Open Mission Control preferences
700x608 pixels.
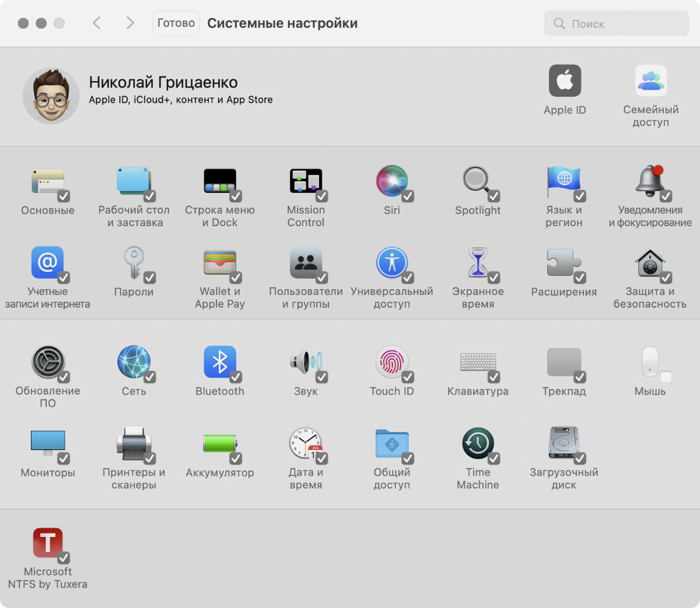(x=306, y=181)
